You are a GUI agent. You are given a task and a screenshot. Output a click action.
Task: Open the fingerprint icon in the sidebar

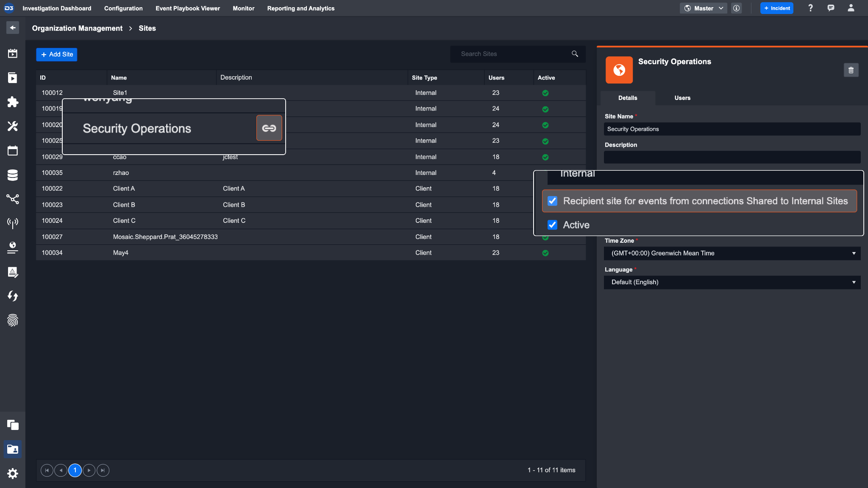click(13, 320)
